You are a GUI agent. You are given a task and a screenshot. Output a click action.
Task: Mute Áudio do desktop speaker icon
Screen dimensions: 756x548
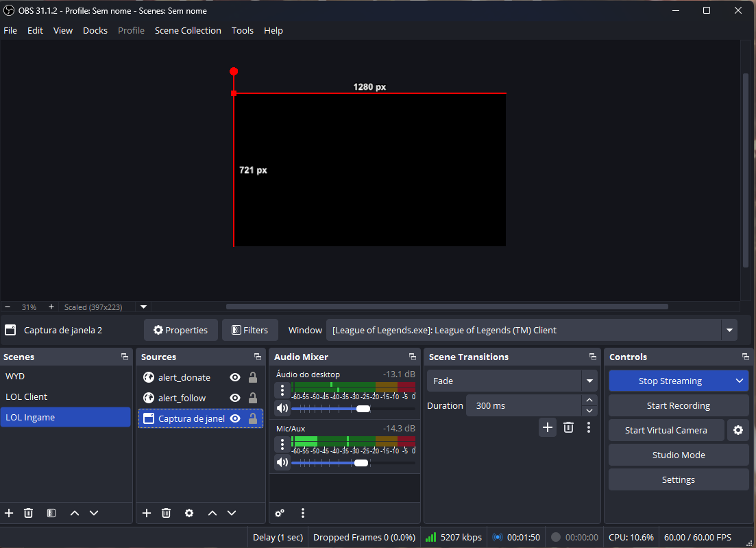282,408
